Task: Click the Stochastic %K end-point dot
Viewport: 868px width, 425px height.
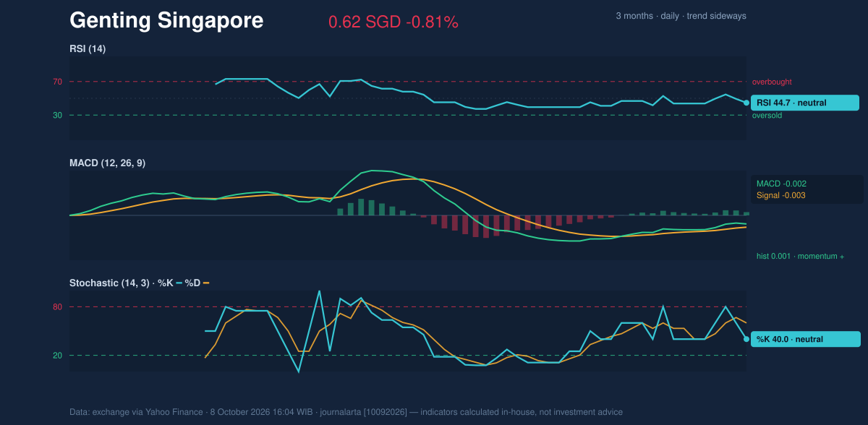Action: pos(746,339)
